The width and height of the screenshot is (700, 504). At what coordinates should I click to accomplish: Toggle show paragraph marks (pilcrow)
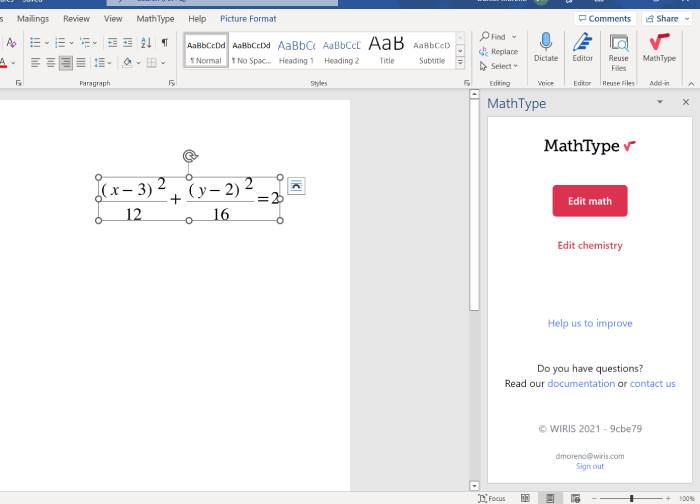coord(164,43)
